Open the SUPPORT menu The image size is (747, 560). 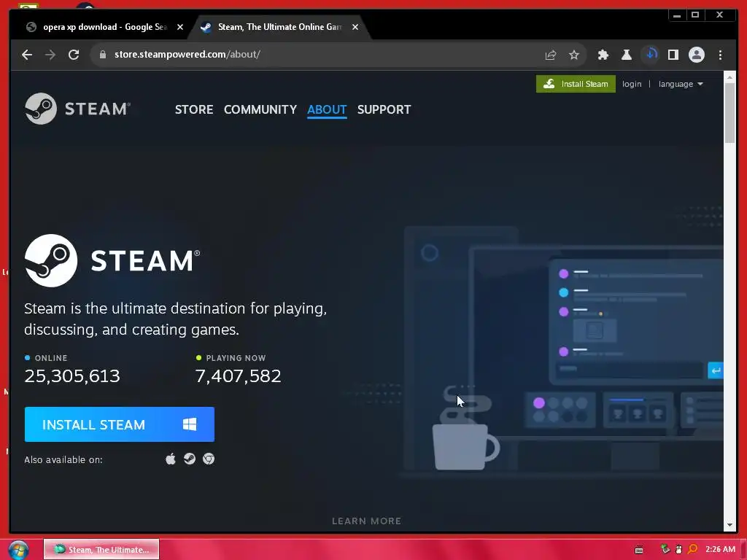[384, 109]
